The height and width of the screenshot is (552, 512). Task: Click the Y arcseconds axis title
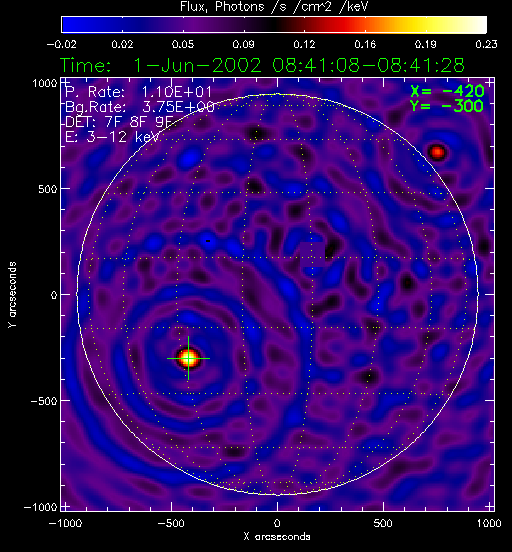(x=12, y=295)
